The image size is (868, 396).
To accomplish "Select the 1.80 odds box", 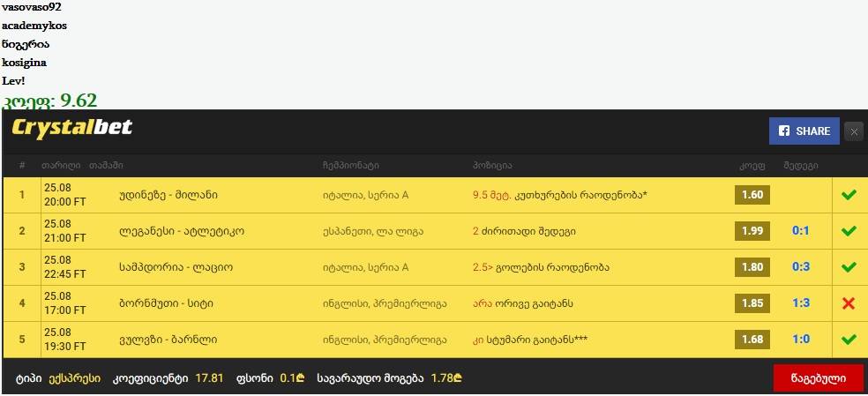I will click(752, 267).
